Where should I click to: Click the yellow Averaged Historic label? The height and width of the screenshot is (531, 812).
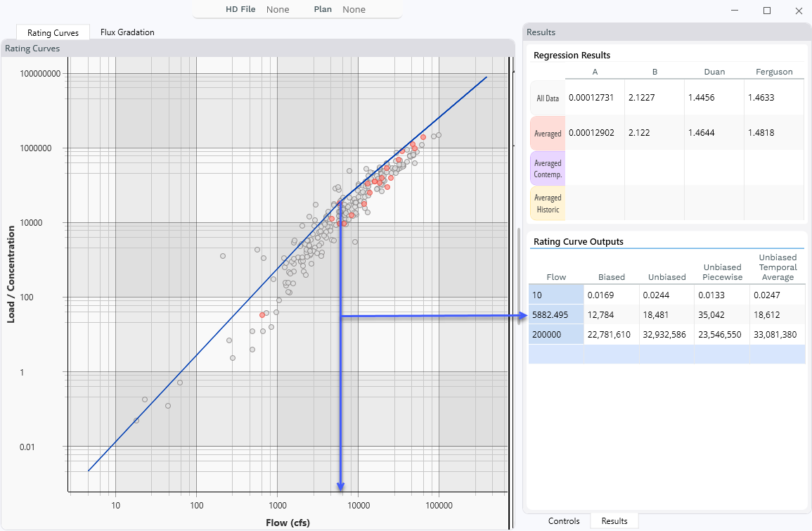pyautogui.click(x=548, y=204)
